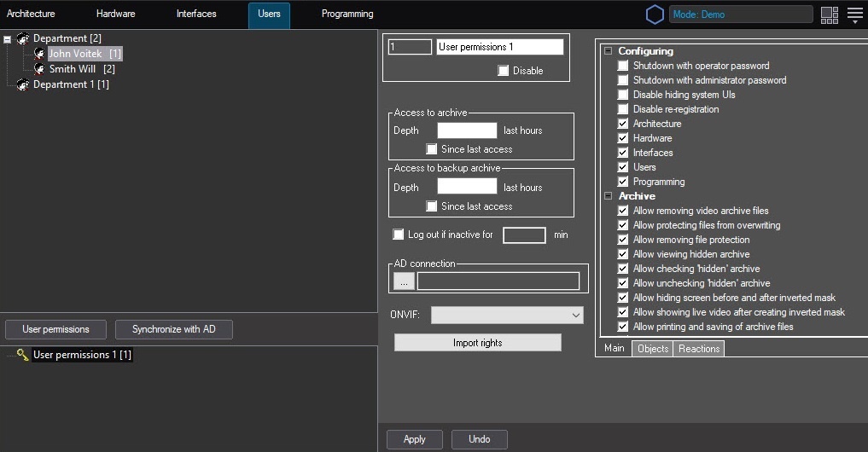
Task: Click the AD connection browse button
Action: coord(404,281)
